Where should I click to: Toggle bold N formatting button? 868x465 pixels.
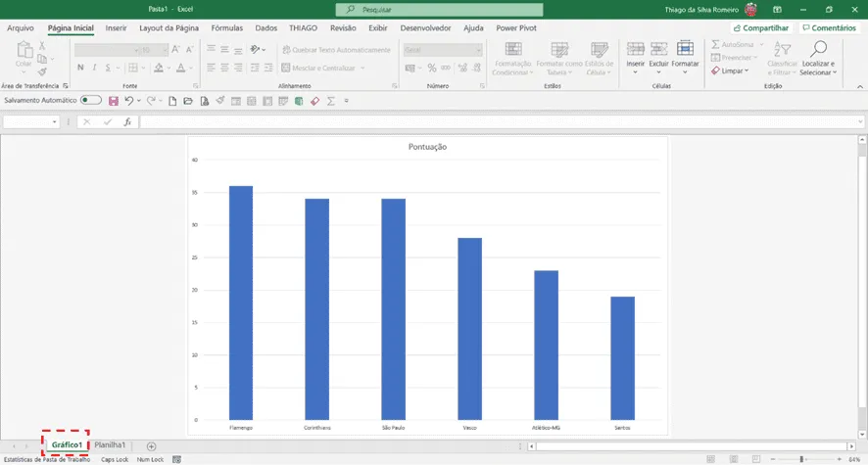80,68
